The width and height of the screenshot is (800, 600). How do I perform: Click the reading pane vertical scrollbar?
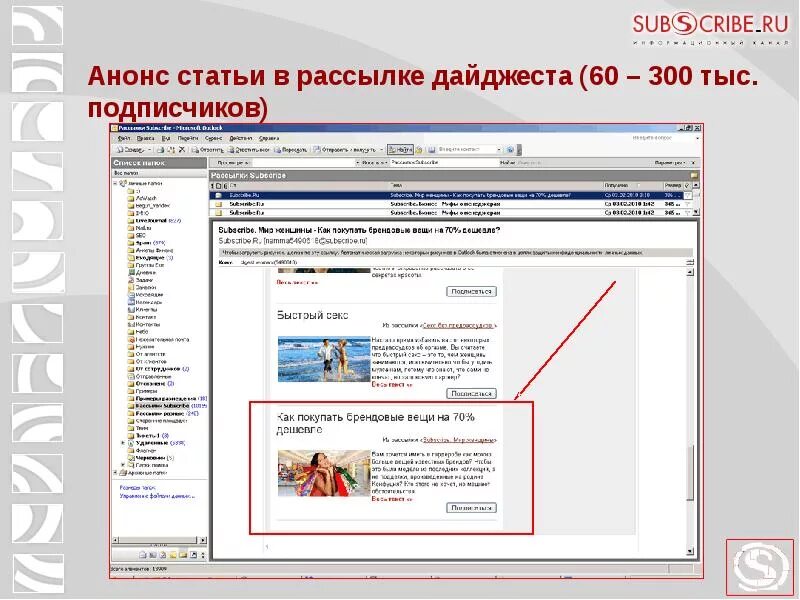point(690,411)
